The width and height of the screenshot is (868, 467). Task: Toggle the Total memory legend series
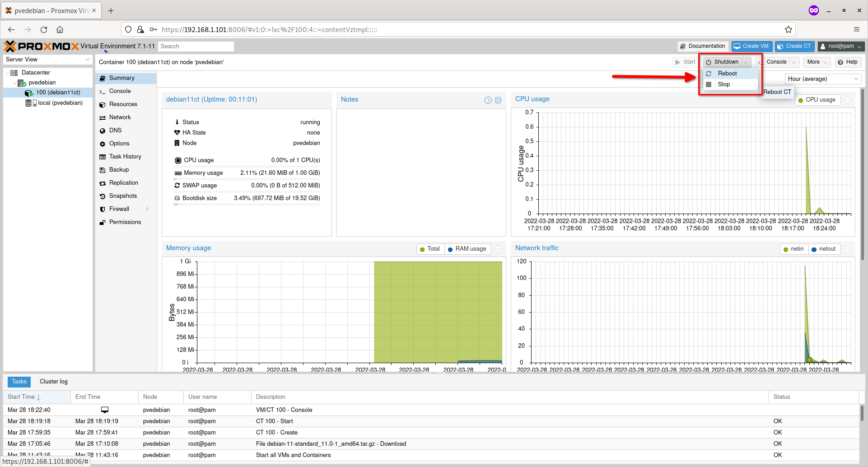pos(430,249)
